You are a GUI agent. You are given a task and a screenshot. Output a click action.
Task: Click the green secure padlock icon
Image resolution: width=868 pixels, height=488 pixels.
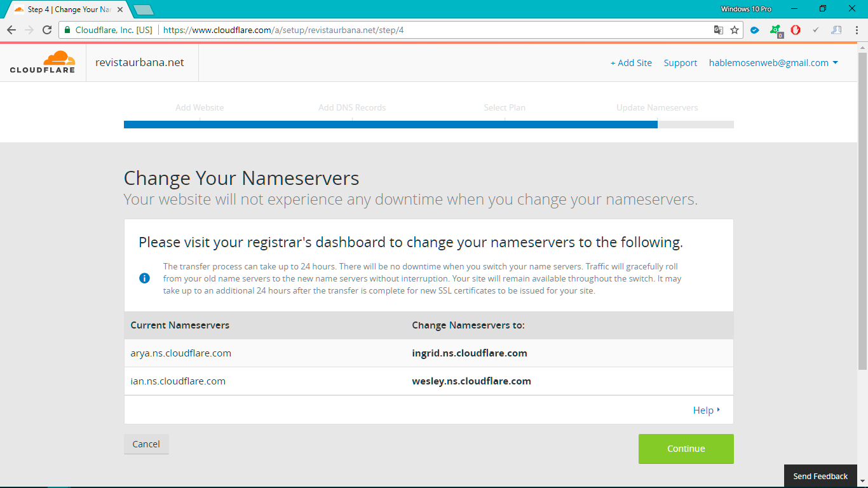[67, 30]
